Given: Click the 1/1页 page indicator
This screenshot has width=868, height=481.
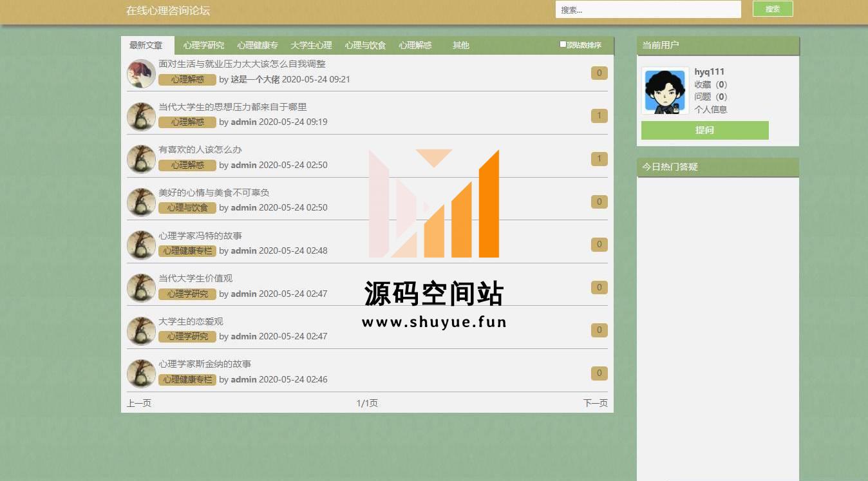Looking at the screenshot, I should point(367,403).
